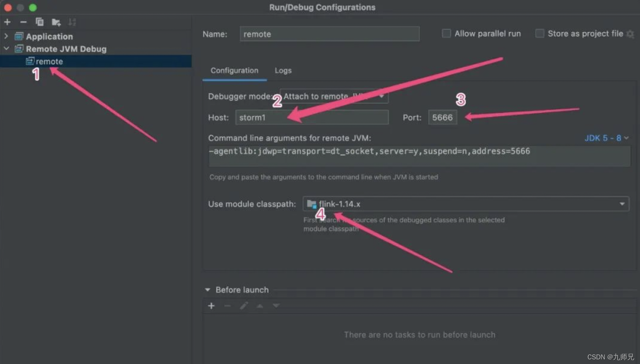This screenshot has width=640, height=364.
Task: Select the remote configuration in tree
Action: click(96, 61)
